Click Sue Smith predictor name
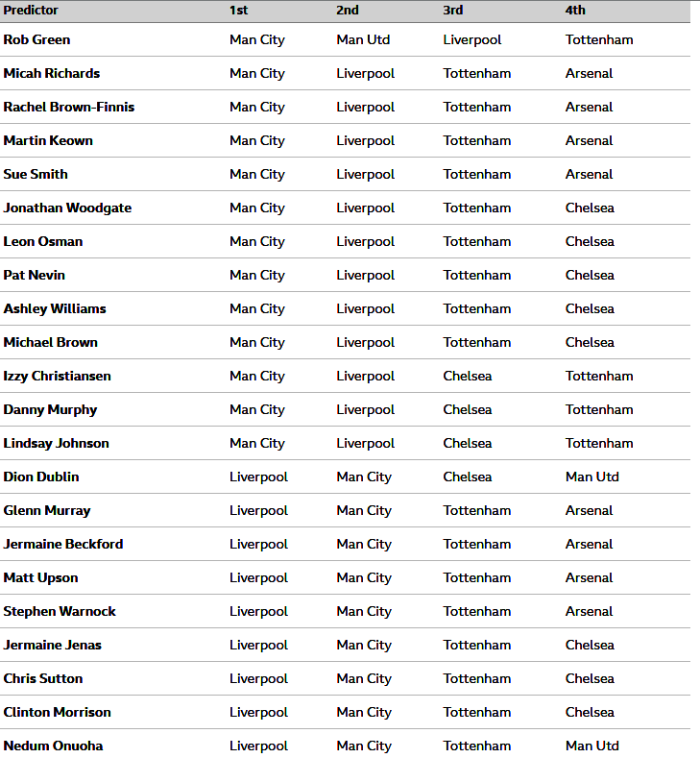This screenshot has width=700, height=758. coord(36,174)
